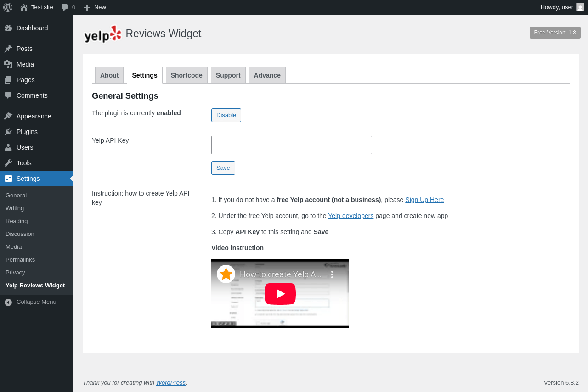Click the WordPress logo icon
This screenshot has width=588, height=392.
pos(8,7)
